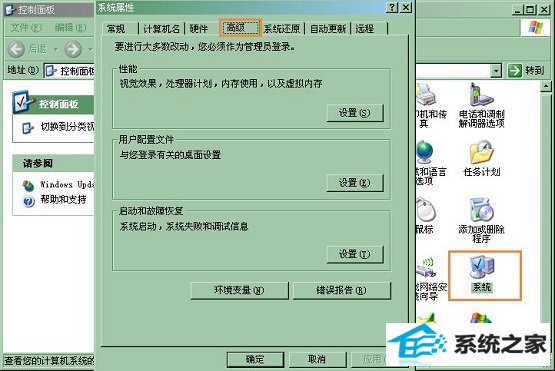Open 性能 settings with 设置(S) button
Image resolution: width=555 pixels, height=371 pixels.
[x=355, y=113]
